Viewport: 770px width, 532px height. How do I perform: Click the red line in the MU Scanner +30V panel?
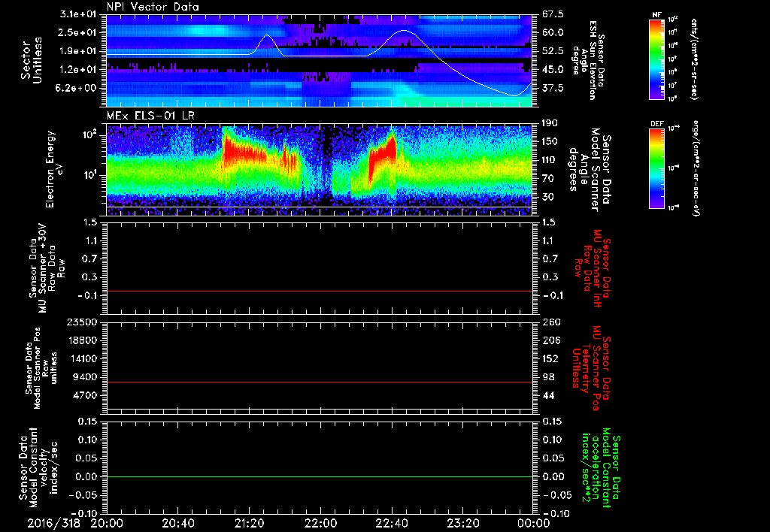[x=319, y=291]
